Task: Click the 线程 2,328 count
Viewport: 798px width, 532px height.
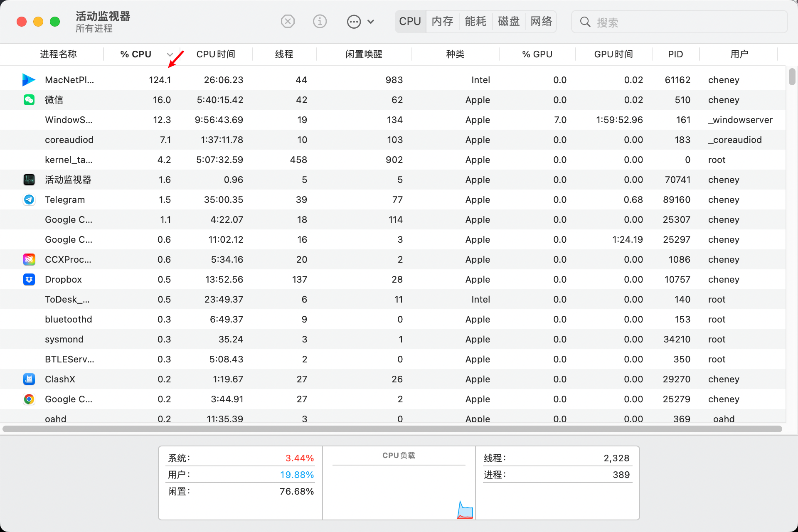Action: [x=616, y=458]
